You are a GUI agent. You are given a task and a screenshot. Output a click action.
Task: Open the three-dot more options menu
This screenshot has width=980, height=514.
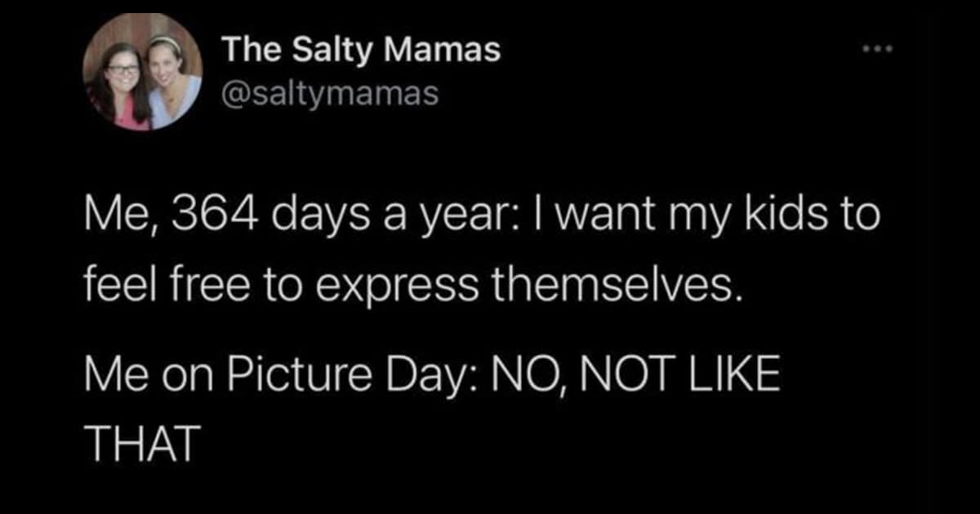pos(880,51)
